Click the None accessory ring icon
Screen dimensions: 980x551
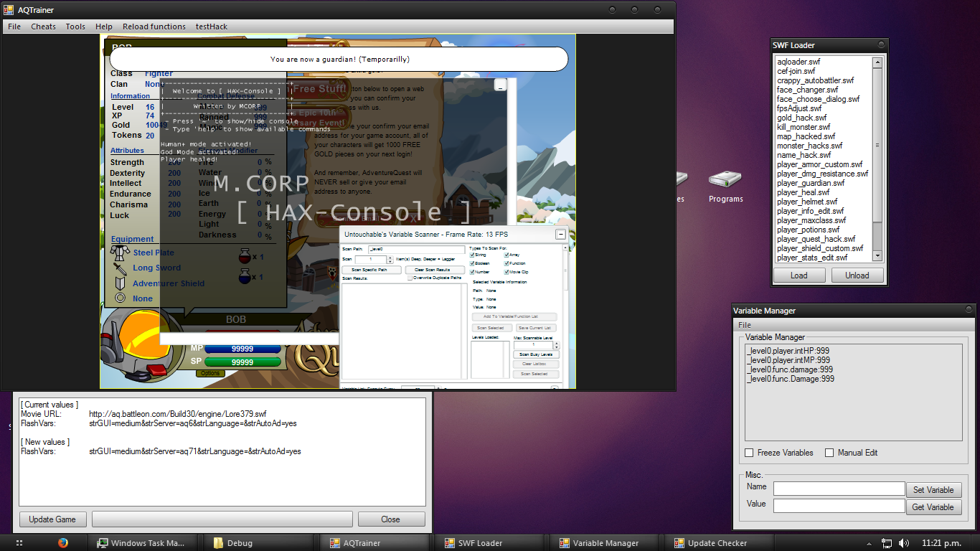[120, 298]
